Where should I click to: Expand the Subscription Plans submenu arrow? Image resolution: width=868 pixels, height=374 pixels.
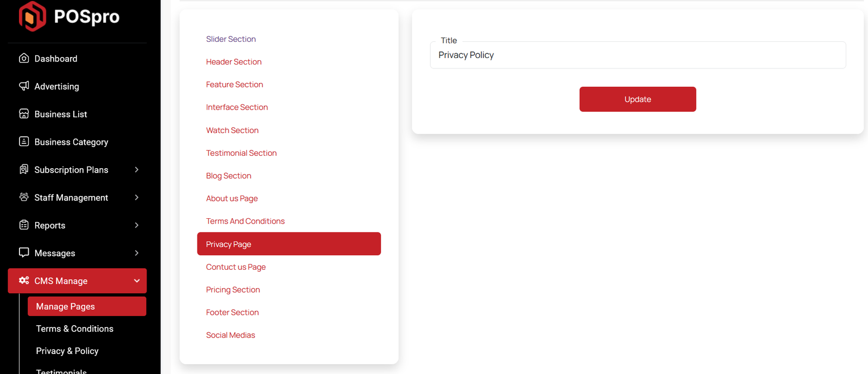tap(137, 170)
